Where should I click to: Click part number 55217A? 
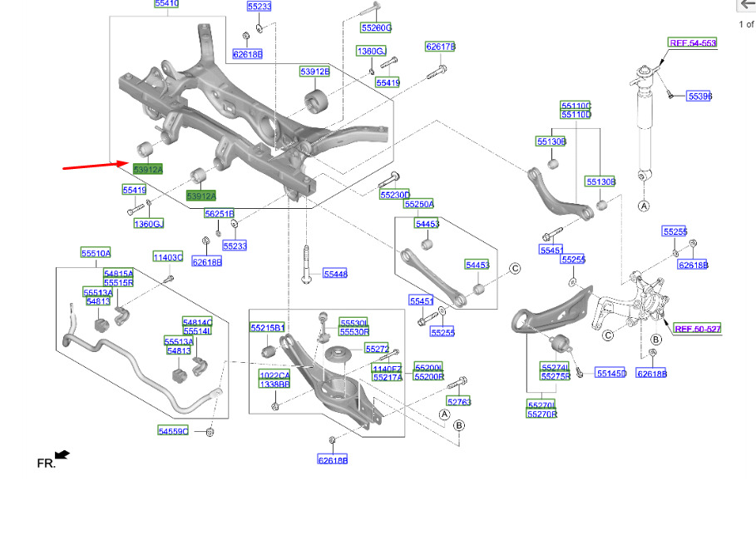coord(388,377)
